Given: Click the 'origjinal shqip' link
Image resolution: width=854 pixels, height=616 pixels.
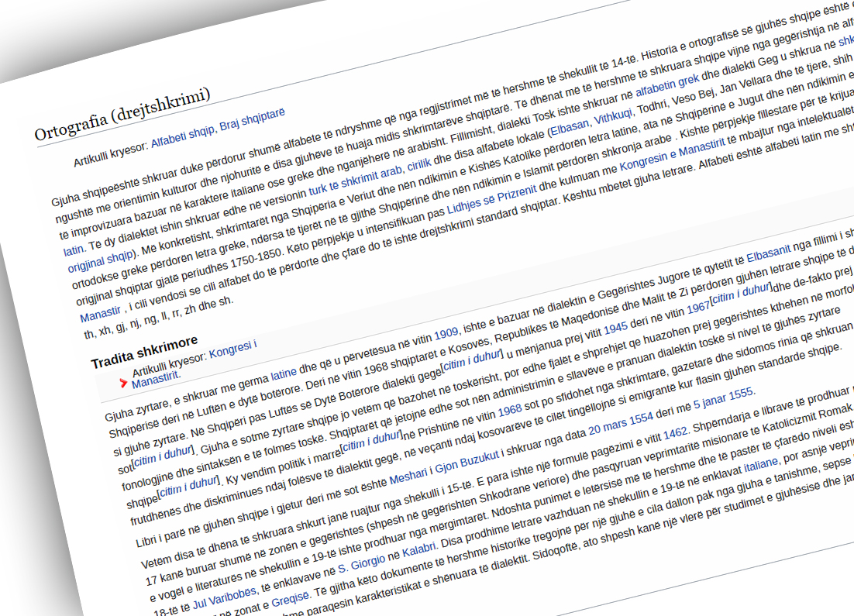Looking at the screenshot, I should 100,260.
